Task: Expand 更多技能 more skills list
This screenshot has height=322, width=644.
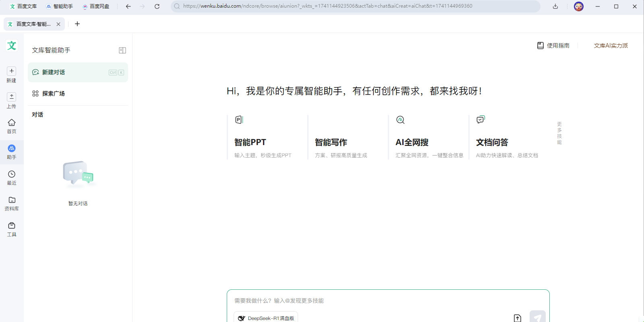Action: click(559, 133)
